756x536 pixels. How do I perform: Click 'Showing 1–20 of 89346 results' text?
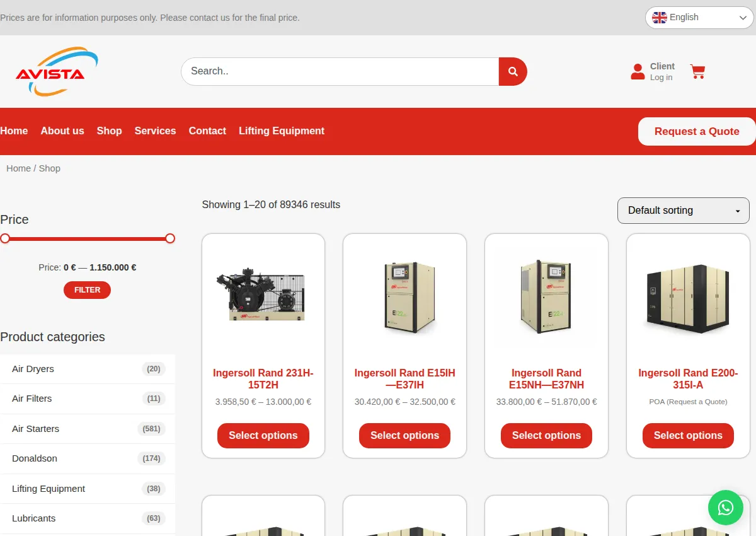(x=271, y=205)
